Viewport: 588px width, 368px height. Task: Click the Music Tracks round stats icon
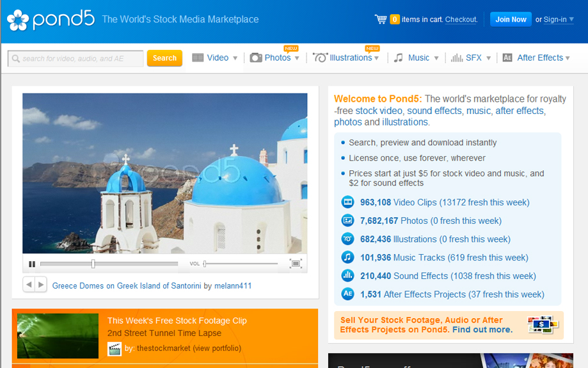point(347,257)
